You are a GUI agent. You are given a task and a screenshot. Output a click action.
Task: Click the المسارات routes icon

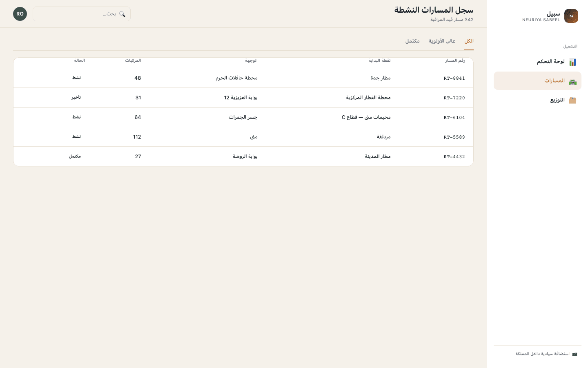click(x=572, y=81)
